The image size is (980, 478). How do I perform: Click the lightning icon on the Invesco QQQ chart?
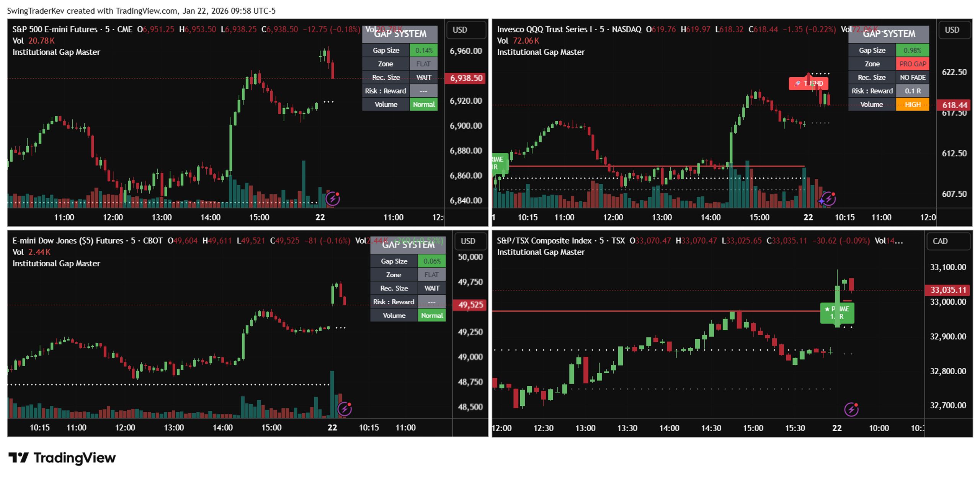[828, 199]
